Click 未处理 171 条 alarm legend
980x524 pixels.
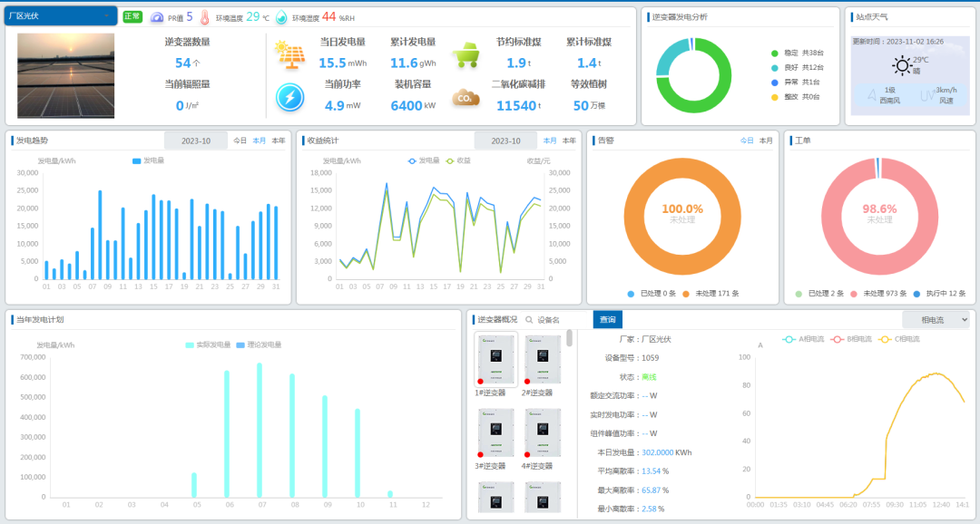coord(710,294)
